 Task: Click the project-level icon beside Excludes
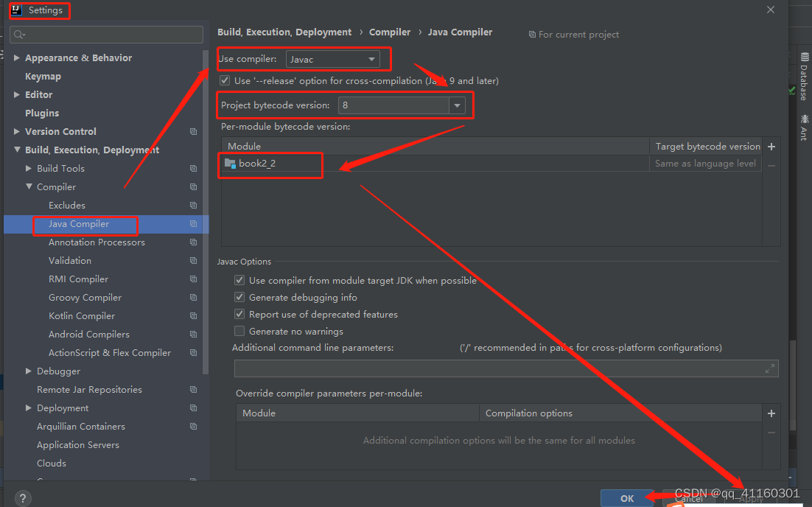coord(193,206)
